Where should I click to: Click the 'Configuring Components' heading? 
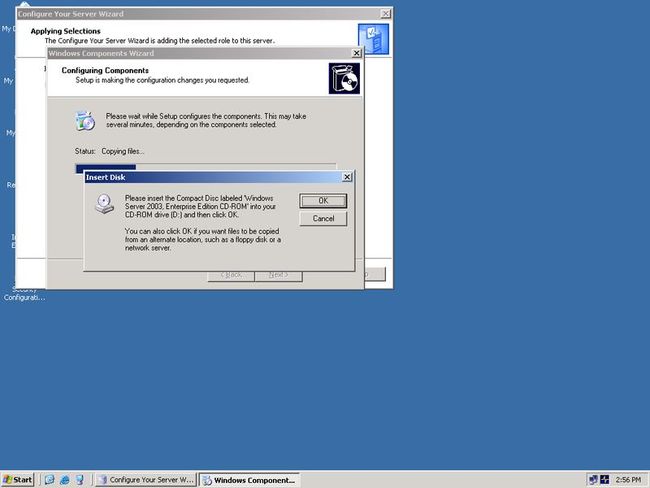105,70
